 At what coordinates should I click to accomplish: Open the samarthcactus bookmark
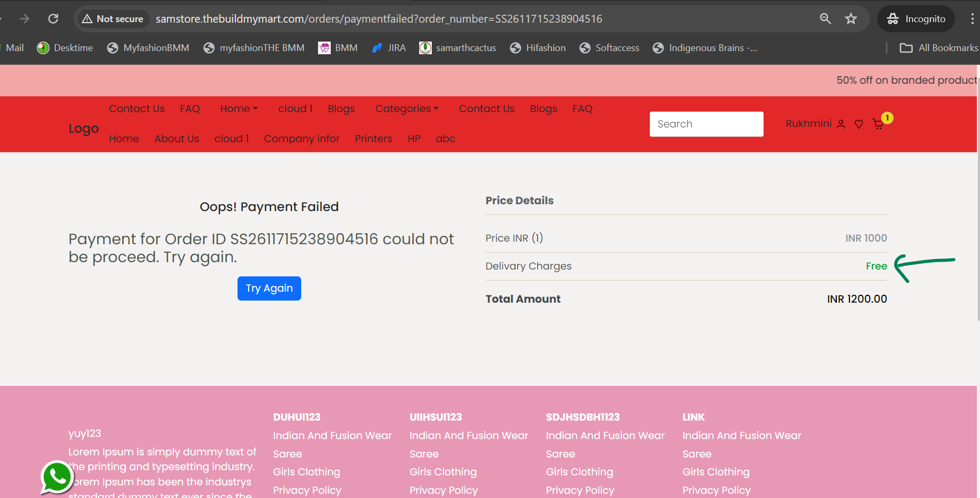pyautogui.click(x=458, y=48)
